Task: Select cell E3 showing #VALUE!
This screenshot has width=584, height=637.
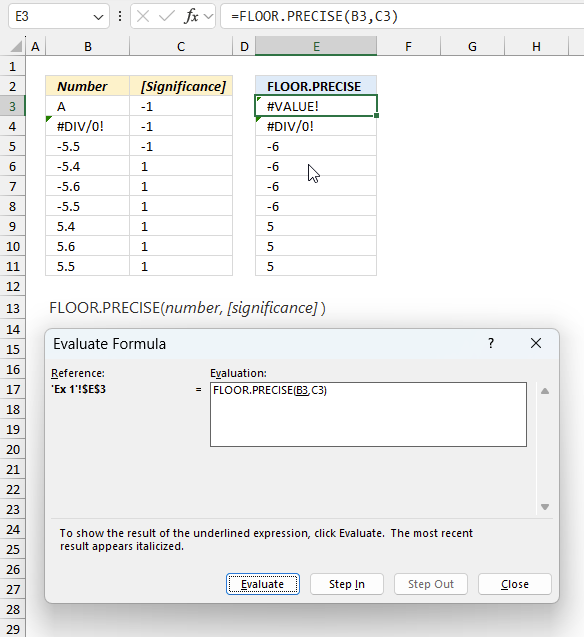Action: 316,106
